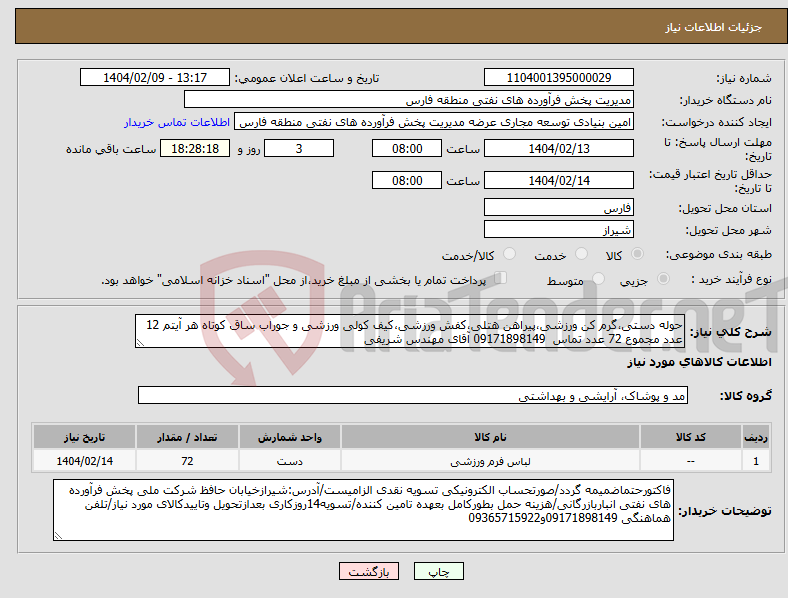Screen dimensions: 788x598
Task: Click the resize handle of description textbox
Action: 140,343
